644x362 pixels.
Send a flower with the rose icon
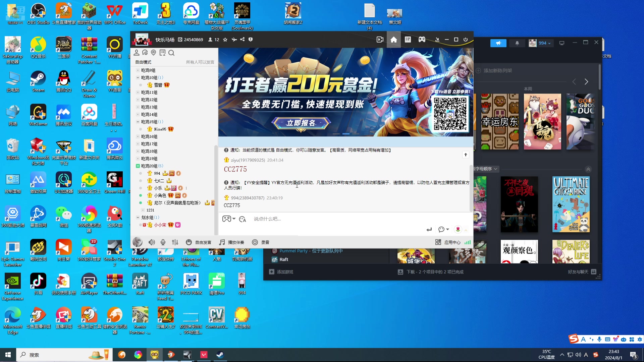458,229
